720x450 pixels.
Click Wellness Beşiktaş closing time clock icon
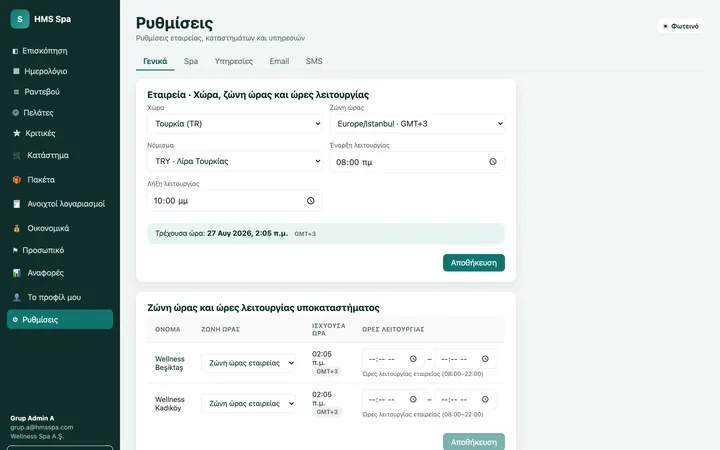pyautogui.click(x=485, y=359)
